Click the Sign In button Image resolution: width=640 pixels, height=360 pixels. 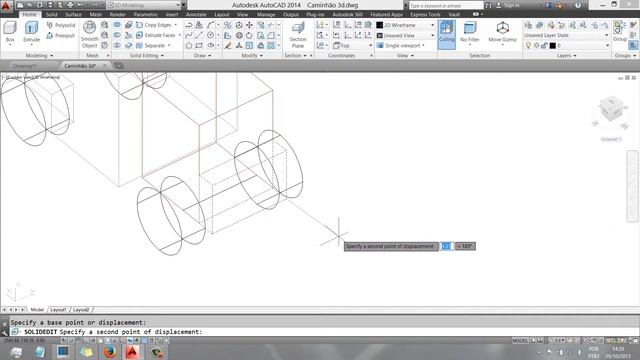tap(508, 5)
